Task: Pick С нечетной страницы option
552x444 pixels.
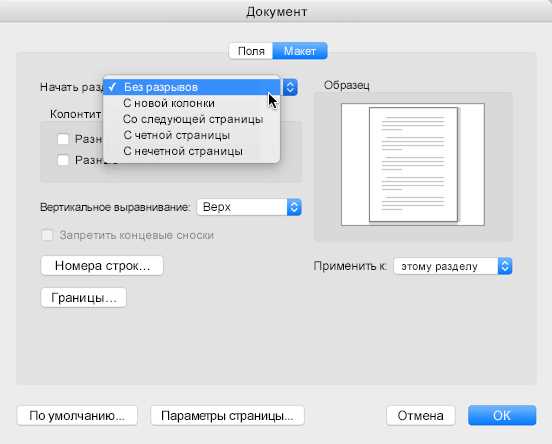Action: click(192, 151)
